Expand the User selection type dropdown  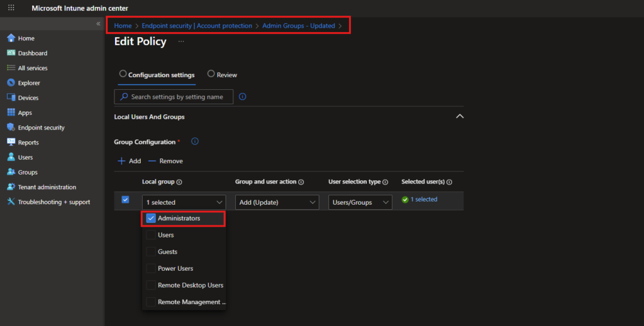[360, 202]
